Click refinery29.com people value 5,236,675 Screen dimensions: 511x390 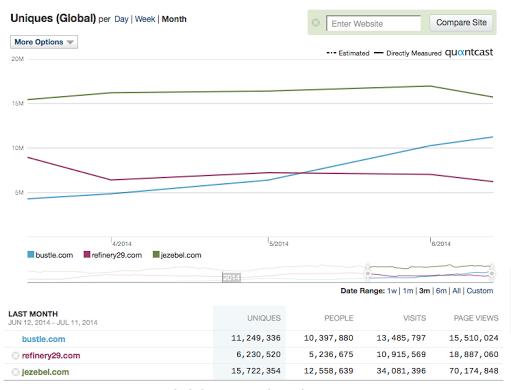331,354
